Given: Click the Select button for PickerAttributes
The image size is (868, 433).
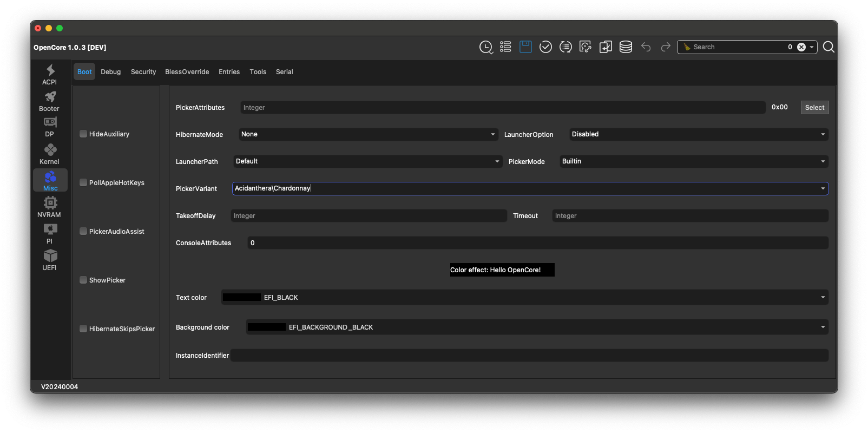Looking at the screenshot, I should click(814, 107).
